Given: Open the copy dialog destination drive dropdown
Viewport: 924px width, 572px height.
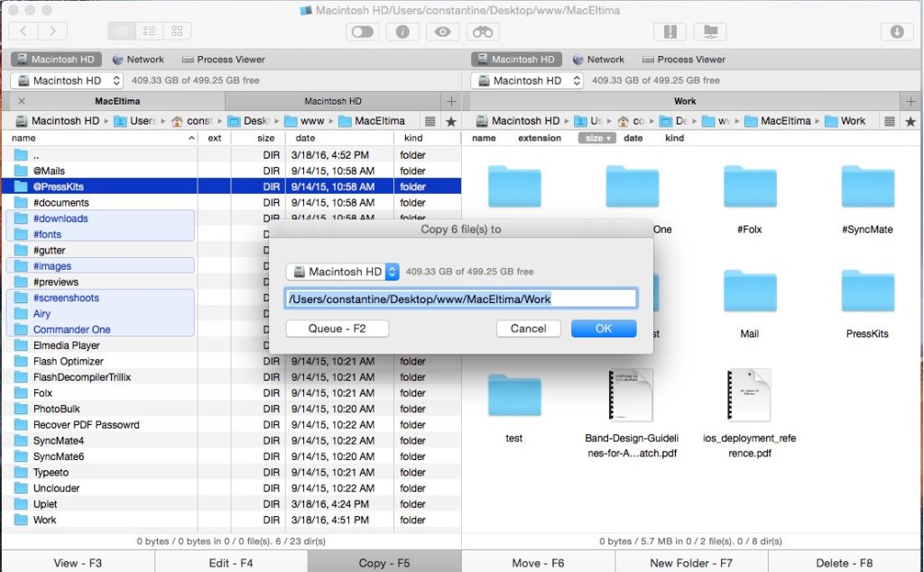Looking at the screenshot, I should [342, 272].
